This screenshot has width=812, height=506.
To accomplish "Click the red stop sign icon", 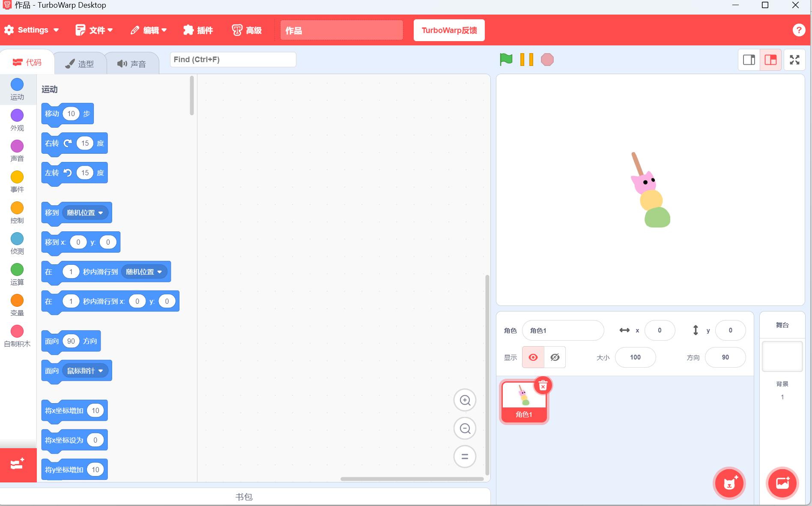I will tap(547, 60).
